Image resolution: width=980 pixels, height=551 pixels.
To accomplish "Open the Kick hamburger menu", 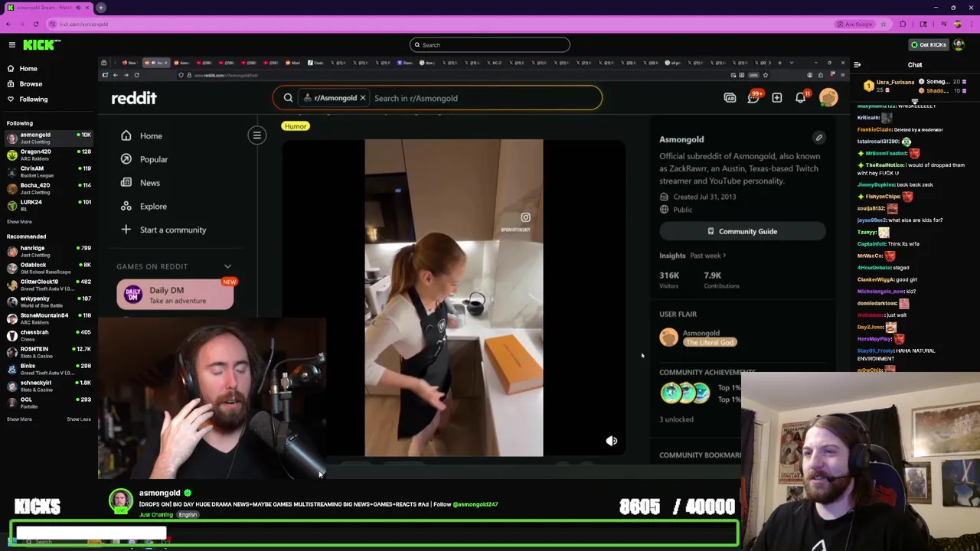I will click(x=12, y=45).
